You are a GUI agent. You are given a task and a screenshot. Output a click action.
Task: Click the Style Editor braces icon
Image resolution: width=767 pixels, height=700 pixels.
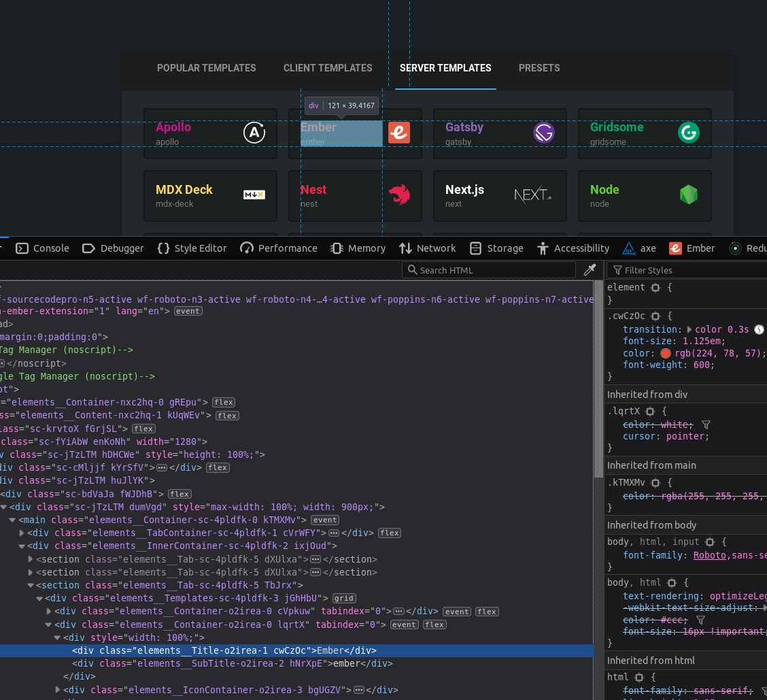tap(163, 249)
